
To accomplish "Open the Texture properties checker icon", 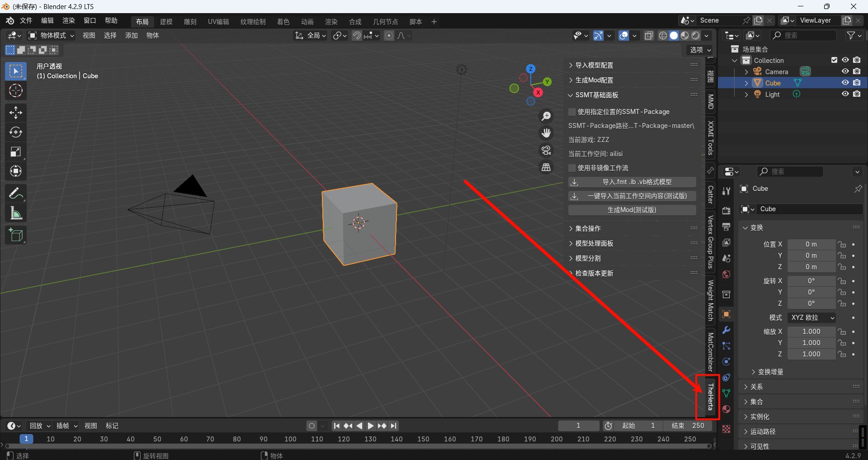I will 726,429.
